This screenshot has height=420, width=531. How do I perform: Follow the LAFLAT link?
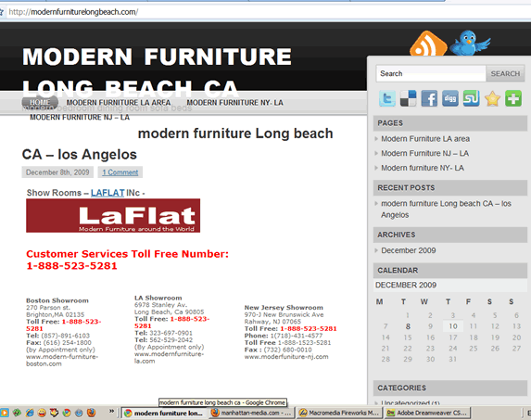click(107, 193)
